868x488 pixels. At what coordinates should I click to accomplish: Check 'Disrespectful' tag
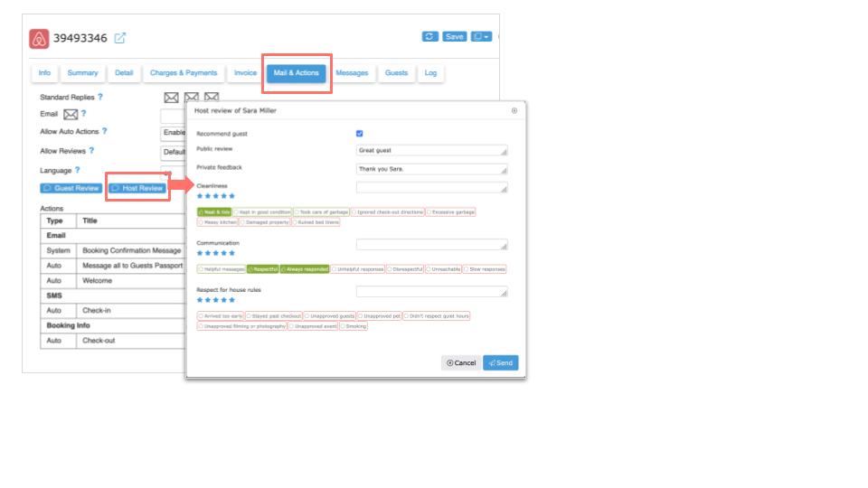[405, 269]
